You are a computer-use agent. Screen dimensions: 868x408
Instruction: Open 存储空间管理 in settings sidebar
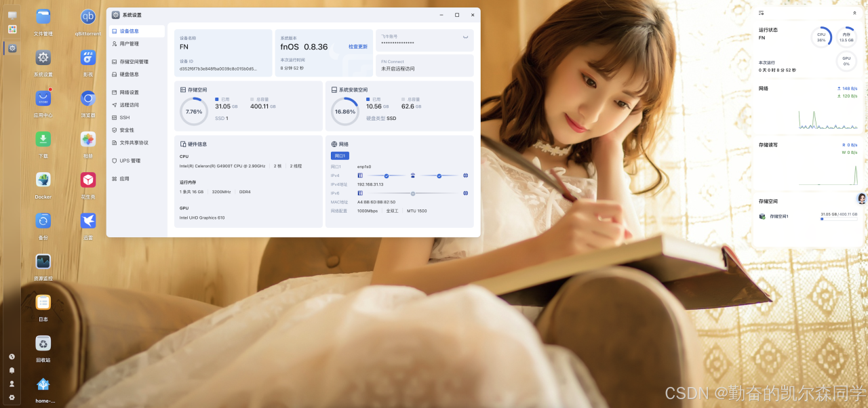136,62
